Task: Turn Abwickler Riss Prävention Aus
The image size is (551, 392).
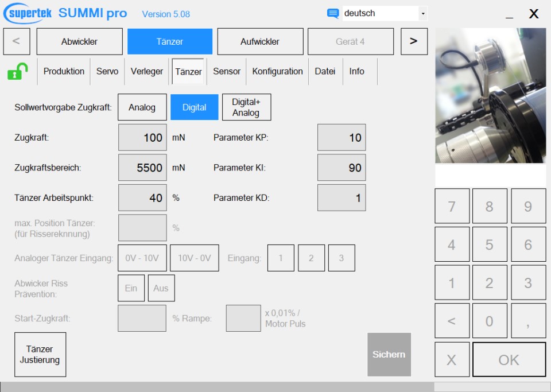Action: point(161,288)
